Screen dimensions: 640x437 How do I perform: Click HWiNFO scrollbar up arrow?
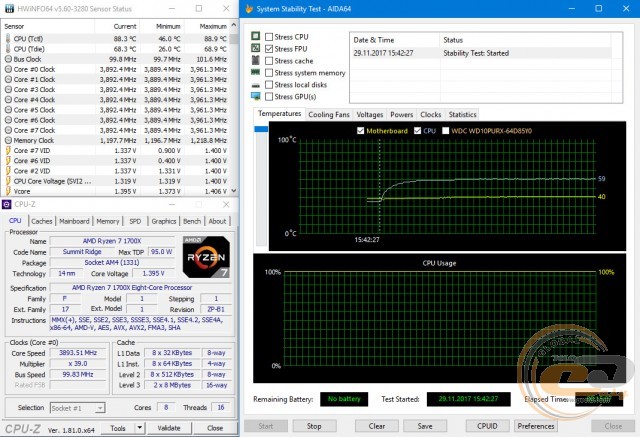(x=234, y=25)
